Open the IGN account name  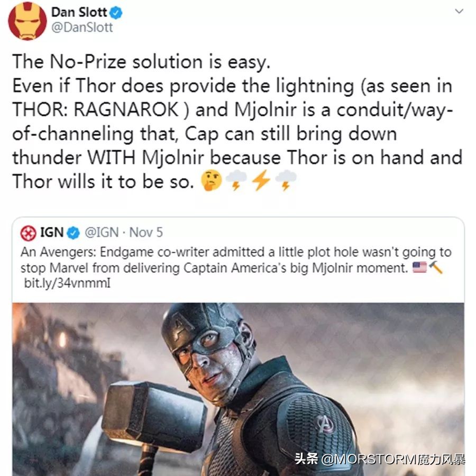(52, 233)
